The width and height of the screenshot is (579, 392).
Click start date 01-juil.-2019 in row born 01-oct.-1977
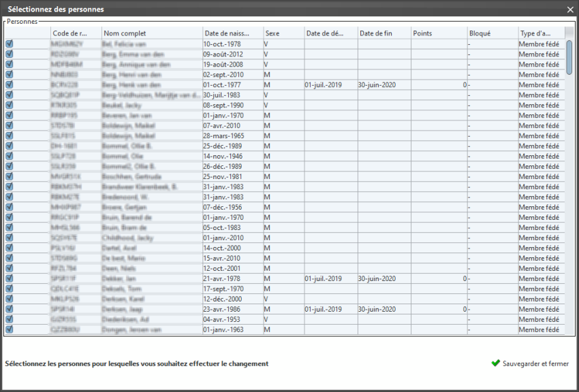(331, 85)
